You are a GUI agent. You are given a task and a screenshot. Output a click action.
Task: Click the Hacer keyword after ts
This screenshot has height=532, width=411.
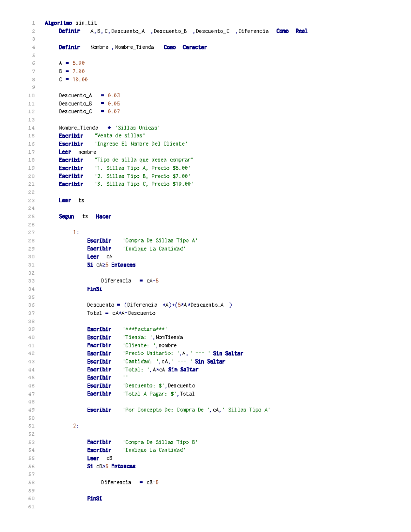click(x=103, y=216)
